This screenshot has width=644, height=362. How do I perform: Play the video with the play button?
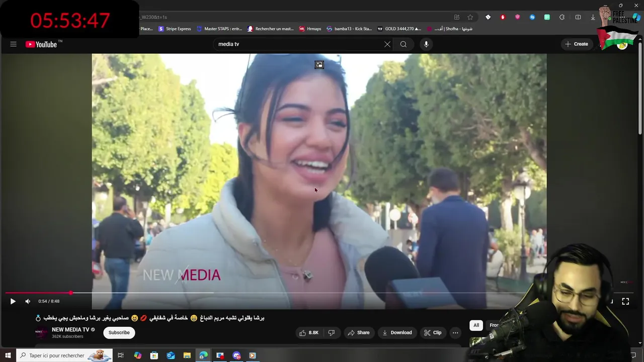pyautogui.click(x=13, y=301)
